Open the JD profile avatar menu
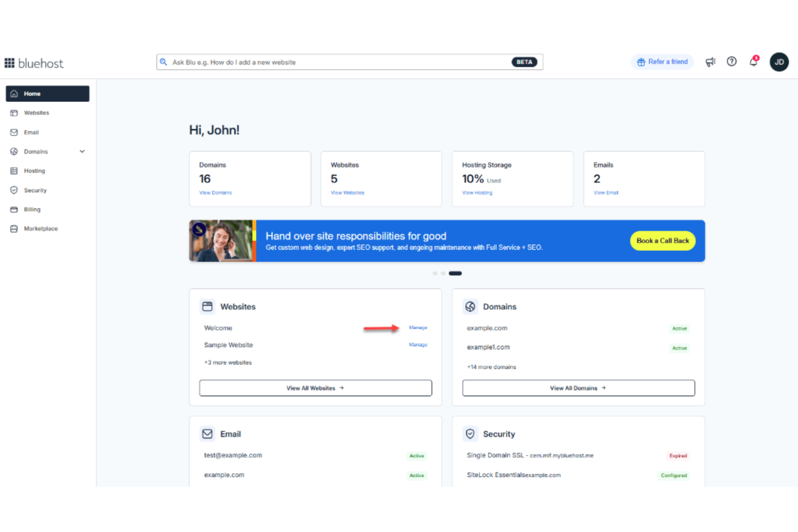Viewport: 798px width, 532px height. click(779, 61)
